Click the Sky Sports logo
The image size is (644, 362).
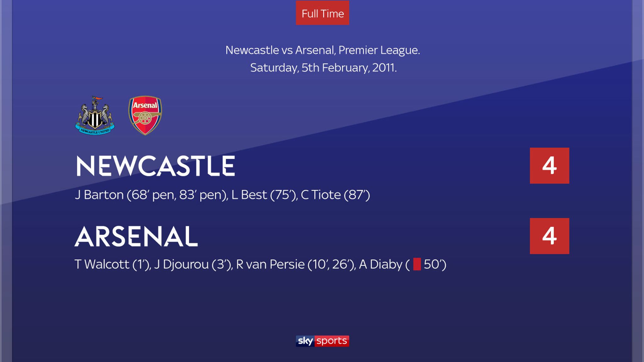click(322, 341)
